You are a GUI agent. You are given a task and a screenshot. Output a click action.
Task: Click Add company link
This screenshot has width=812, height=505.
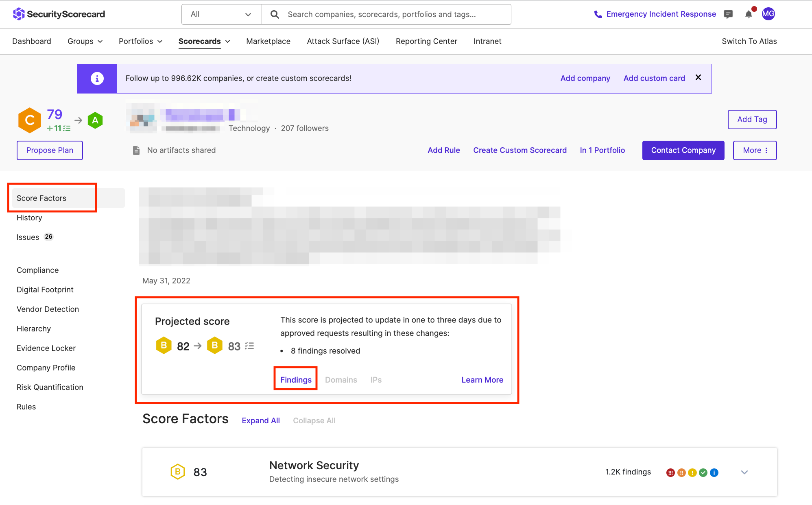(x=585, y=78)
